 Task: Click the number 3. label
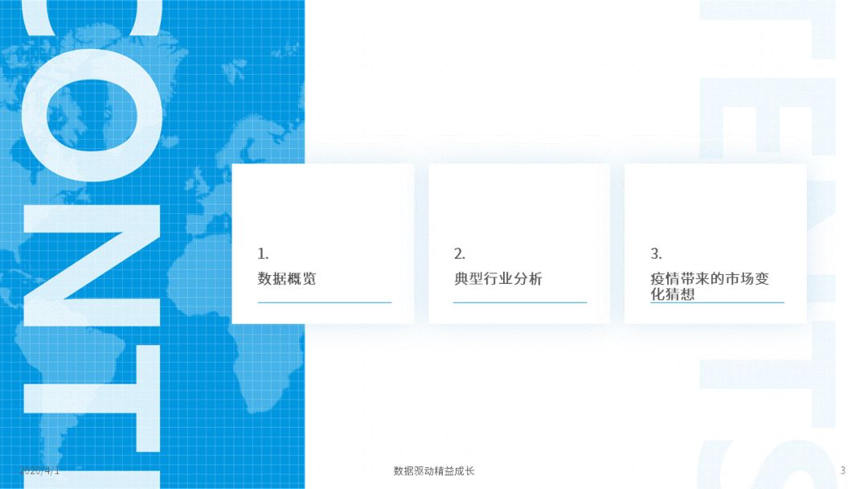[x=656, y=253]
